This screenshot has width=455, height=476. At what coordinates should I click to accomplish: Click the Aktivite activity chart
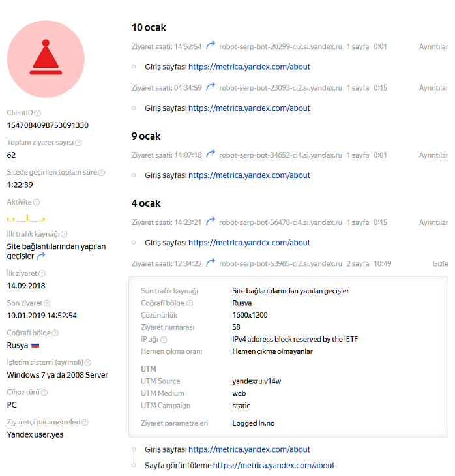[x=26, y=218]
